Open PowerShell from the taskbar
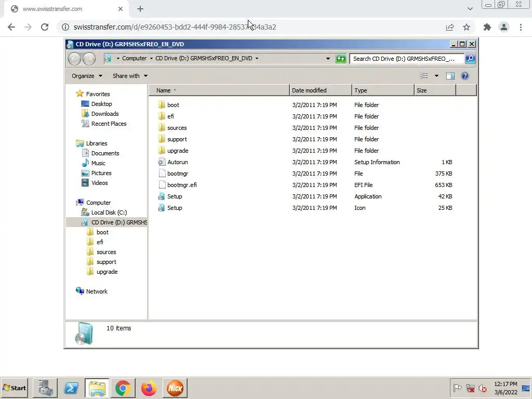 [x=71, y=388]
